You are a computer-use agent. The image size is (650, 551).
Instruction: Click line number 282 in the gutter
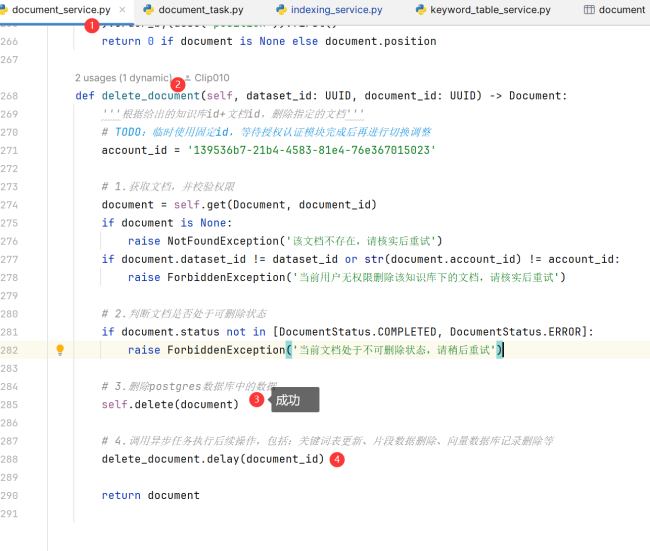[9, 350]
